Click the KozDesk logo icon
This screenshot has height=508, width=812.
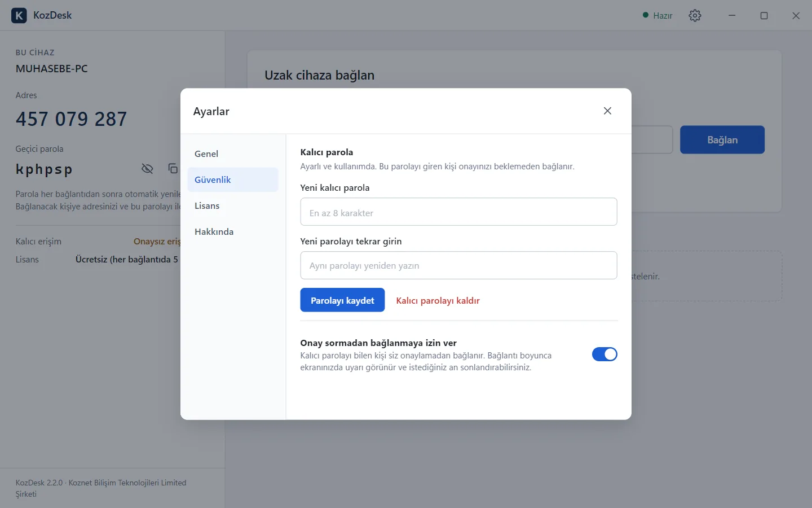click(x=19, y=15)
